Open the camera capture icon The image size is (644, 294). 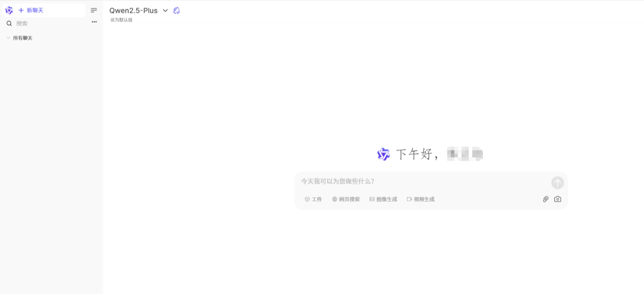tap(557, 199)
